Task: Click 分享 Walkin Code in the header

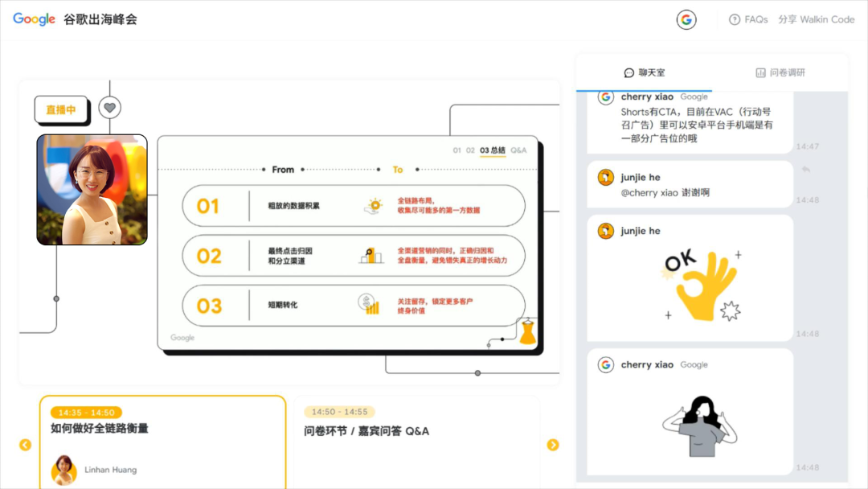Action: coord(817,19)
